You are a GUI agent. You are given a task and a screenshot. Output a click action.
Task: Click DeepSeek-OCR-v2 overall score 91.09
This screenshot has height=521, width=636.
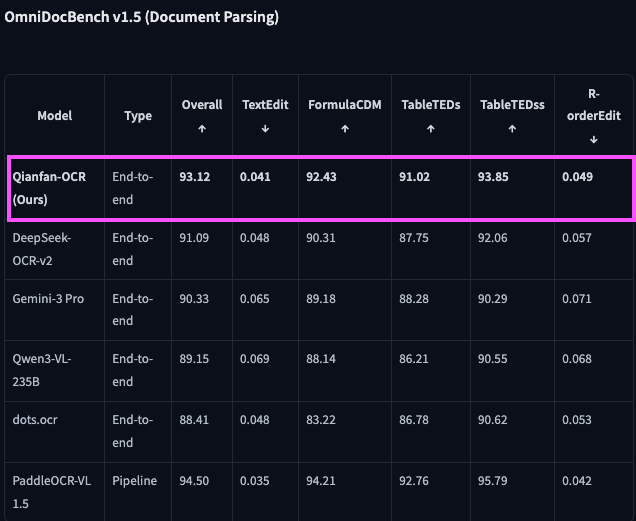tap(194, 238)
